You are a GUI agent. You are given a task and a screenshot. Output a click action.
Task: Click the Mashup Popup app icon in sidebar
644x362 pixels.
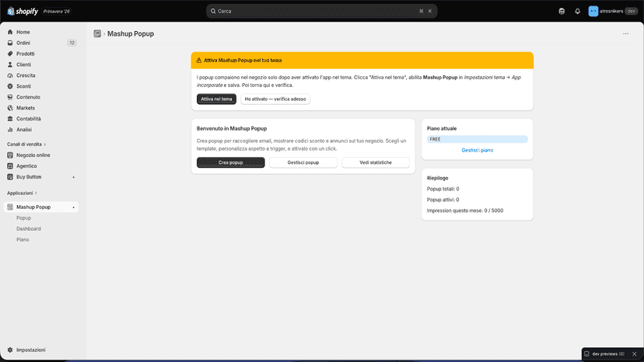pyautogui.click(x=10, y=207)
